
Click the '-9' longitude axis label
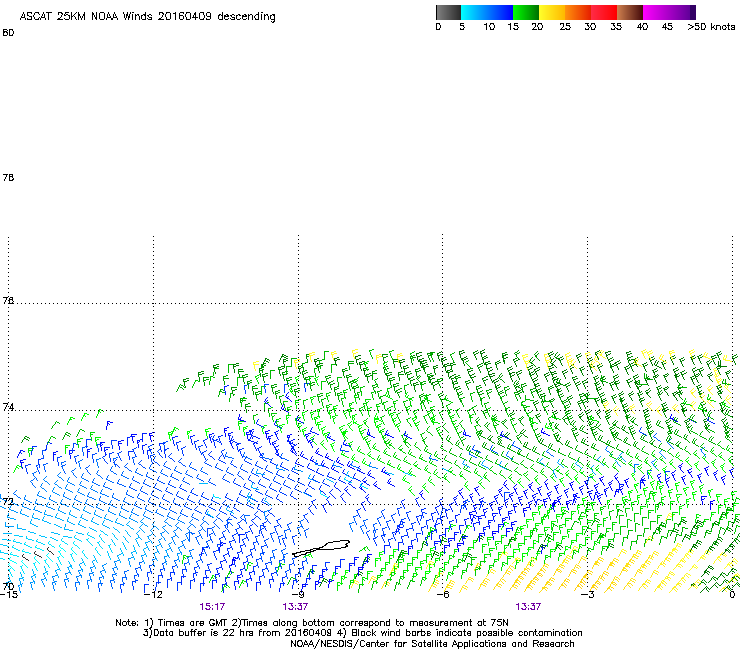coord(298,595)
